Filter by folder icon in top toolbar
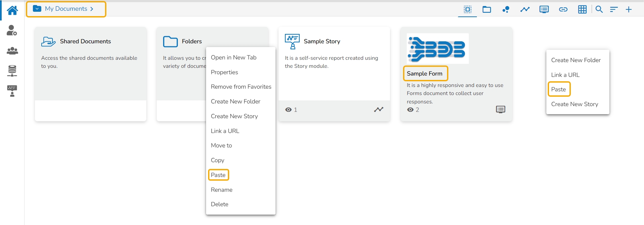Image resolution: width=644 pixels, height=225 pixels. click(487, 9)
